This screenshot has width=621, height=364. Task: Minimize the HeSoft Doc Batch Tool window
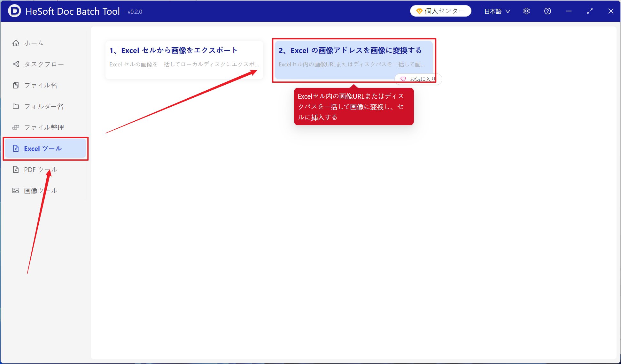[x=569, y=11]
